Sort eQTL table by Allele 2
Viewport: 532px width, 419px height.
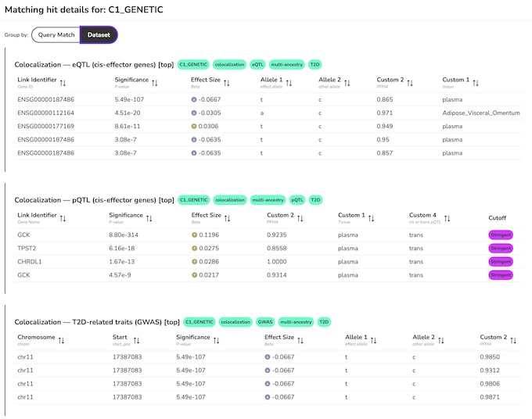(x=347, y=83)
